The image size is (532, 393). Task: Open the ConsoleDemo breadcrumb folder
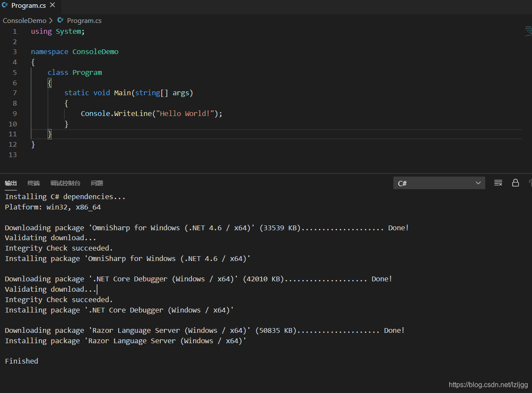pyautogui.click(x=25, y=20)
